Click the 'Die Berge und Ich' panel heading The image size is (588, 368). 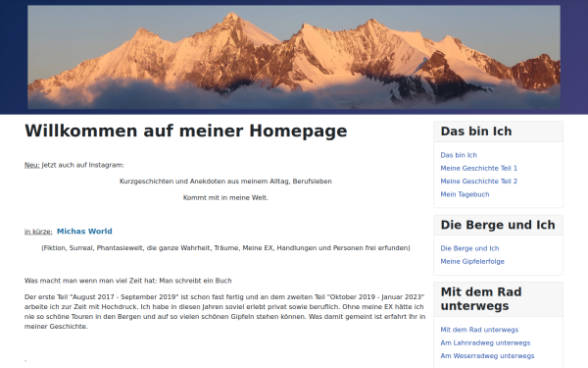tap(498, 225)
